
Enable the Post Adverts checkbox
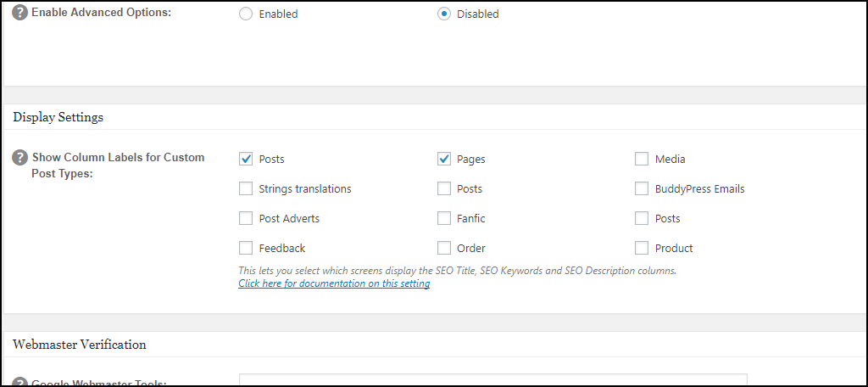[x=246, y=218]
